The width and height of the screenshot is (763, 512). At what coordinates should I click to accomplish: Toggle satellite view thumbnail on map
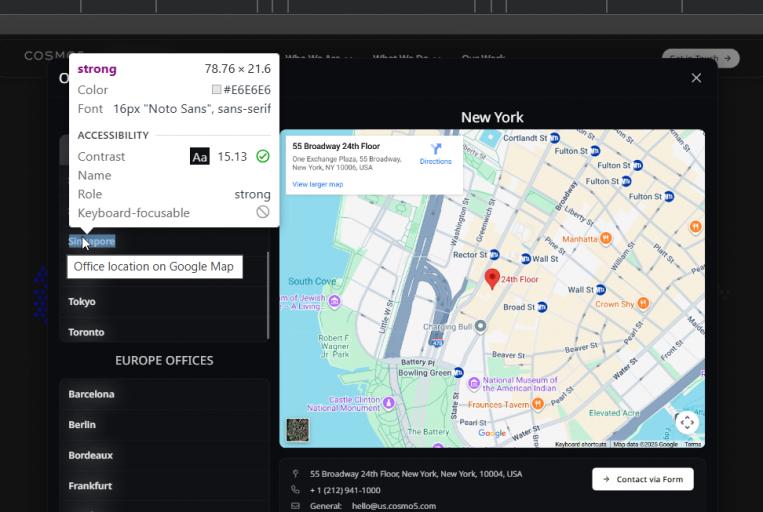(x=297, y=430)
